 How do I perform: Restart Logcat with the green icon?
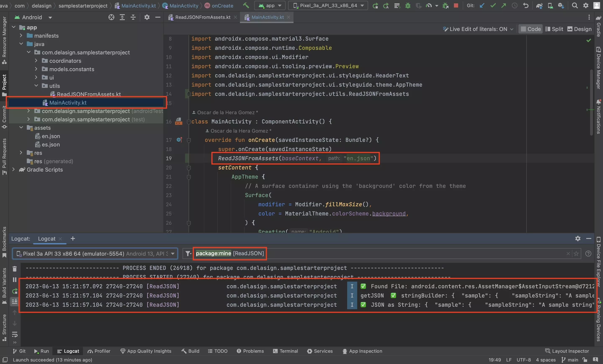[15, 291]
